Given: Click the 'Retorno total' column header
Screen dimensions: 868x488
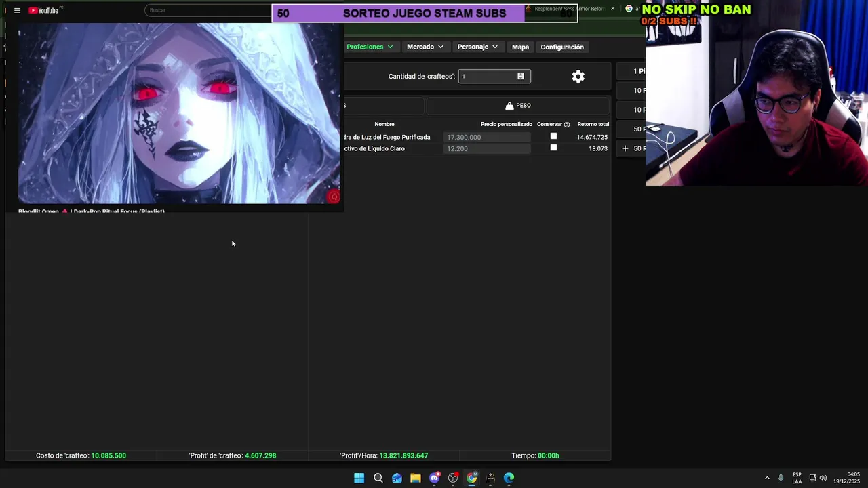Looking at the screenshot, I should pyautogui.click(x=593, y=124).
